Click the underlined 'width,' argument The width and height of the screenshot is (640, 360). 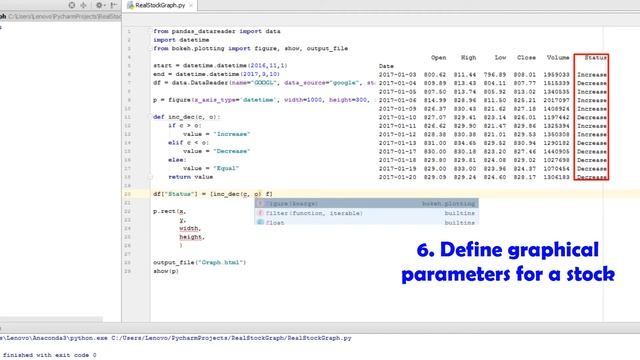(x=190, y=228)
